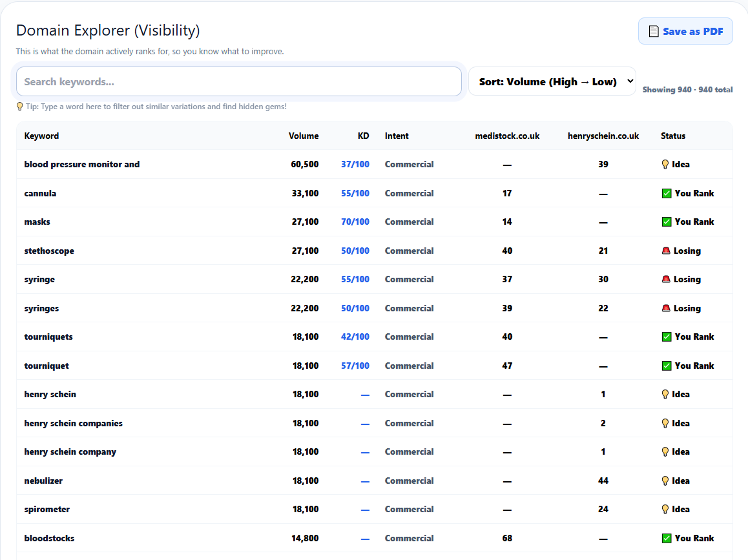Screen dimensions: 748x560
Task: Click the henryschein.co.uk column header
Action: click(x=603, y=136)
